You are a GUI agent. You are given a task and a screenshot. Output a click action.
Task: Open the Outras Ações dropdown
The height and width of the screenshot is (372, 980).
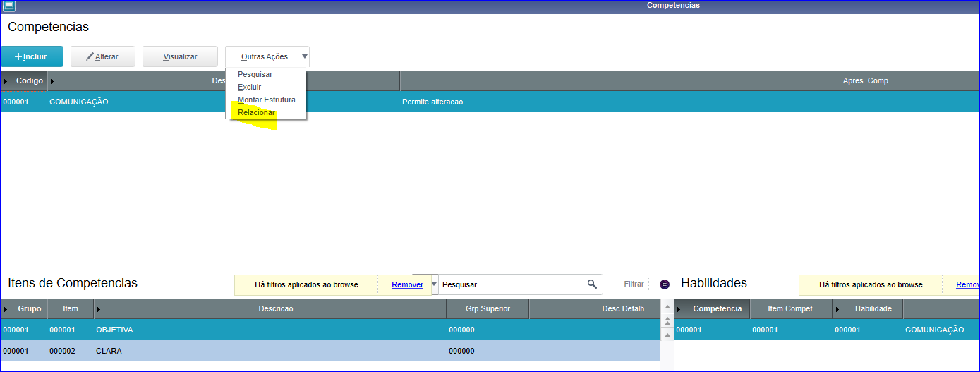(267, 56)
